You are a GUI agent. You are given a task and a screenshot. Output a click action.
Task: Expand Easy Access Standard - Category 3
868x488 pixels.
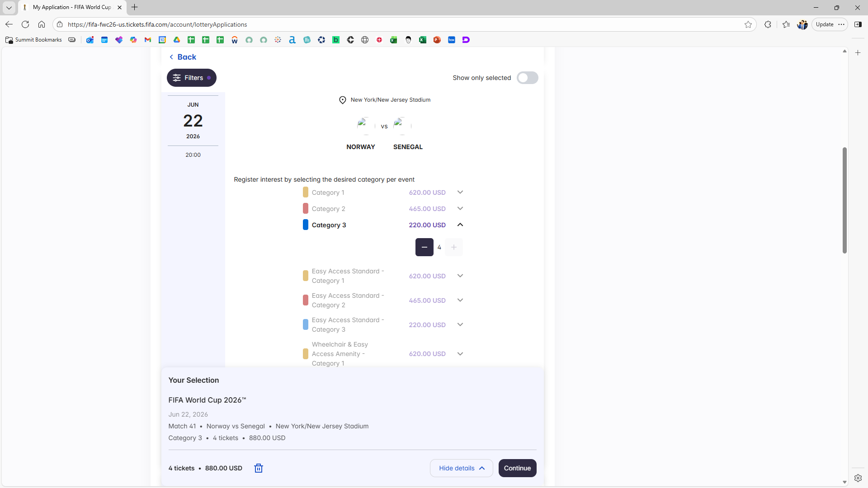click(x=460, y=325)
